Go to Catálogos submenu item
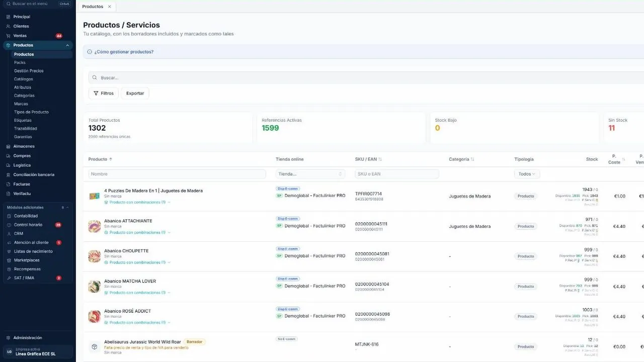Viewport: 644px width, 362px height. 24,79
